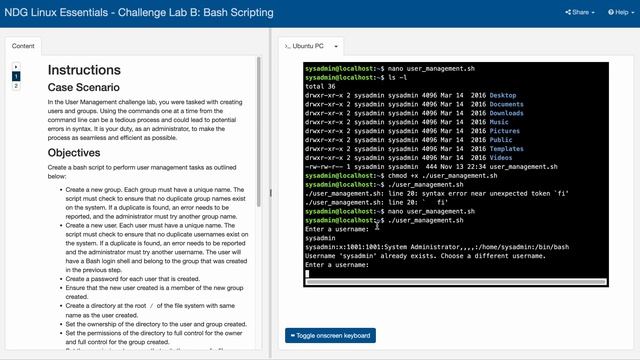Click 'Pictures' directory in terminal listing
640x360 pixels.
click(504, 131)
